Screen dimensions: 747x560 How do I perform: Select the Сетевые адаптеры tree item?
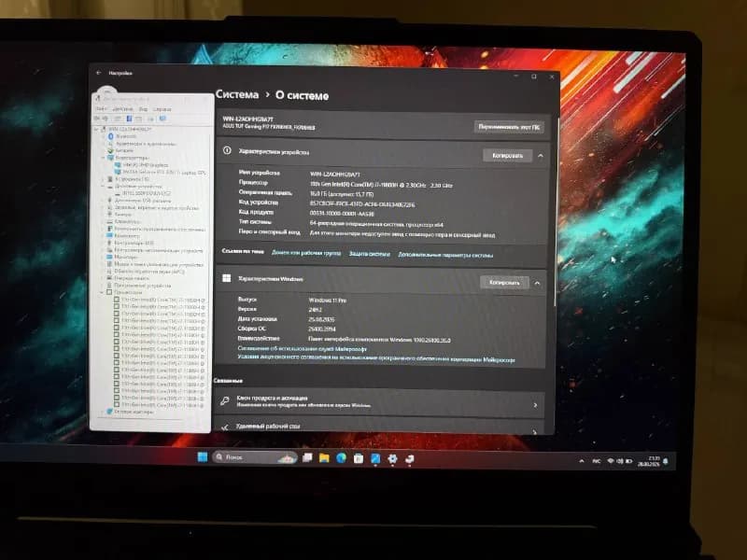point(134,412)
